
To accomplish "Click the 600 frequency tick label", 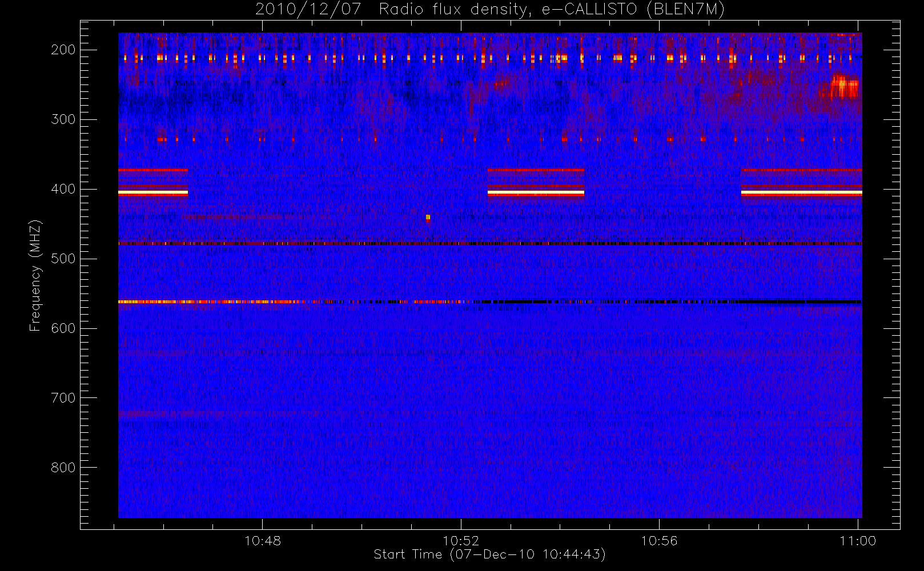I will tap(63, 328).
